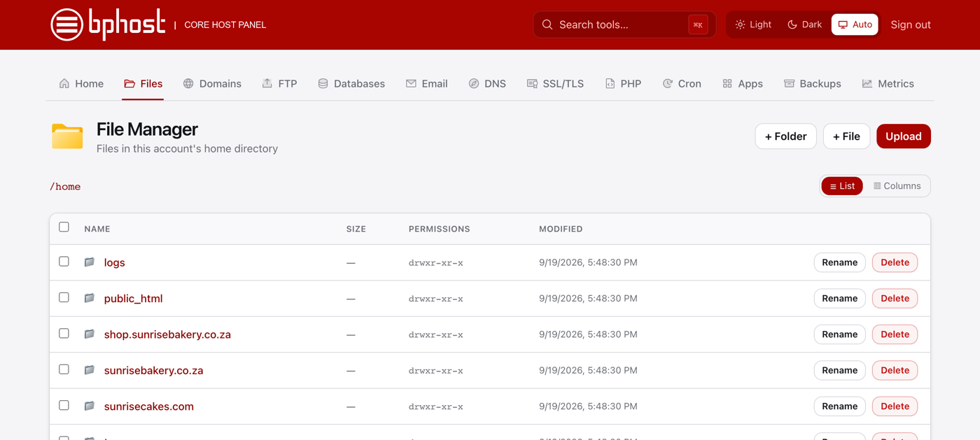
Task: Click folder icon beside sunrisebakery.co.za
Action: click(90, 370)
